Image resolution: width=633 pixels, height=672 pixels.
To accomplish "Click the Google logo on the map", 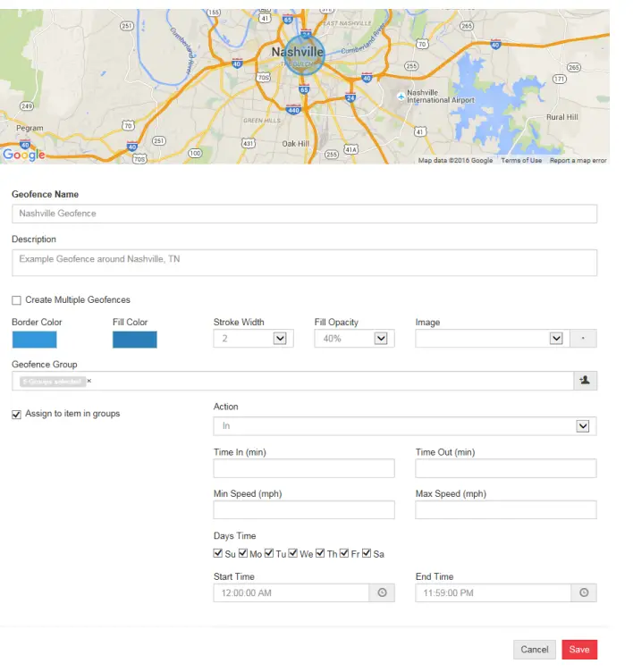I will pos(23,155).
